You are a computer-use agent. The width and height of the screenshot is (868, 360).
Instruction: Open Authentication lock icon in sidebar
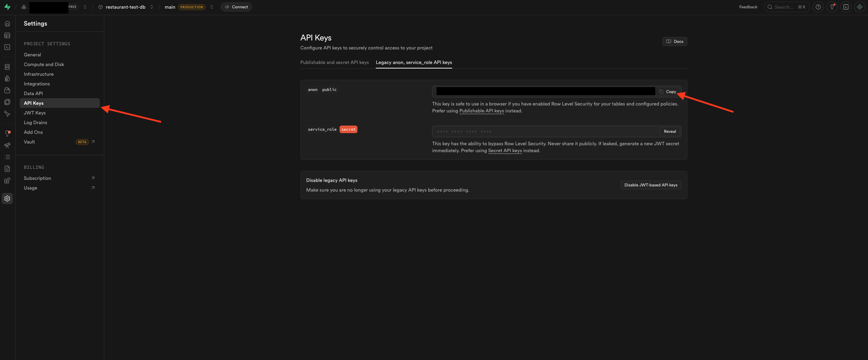tap(7, 79)
